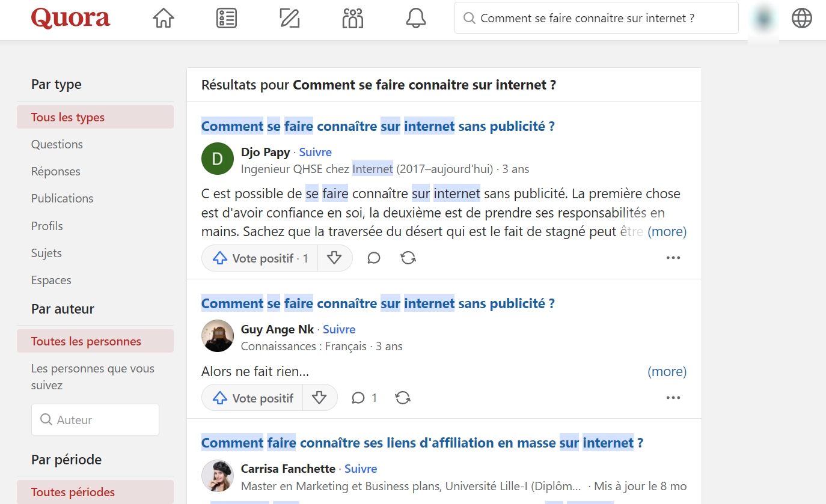Click the magnifier icon in search bar

470,18
